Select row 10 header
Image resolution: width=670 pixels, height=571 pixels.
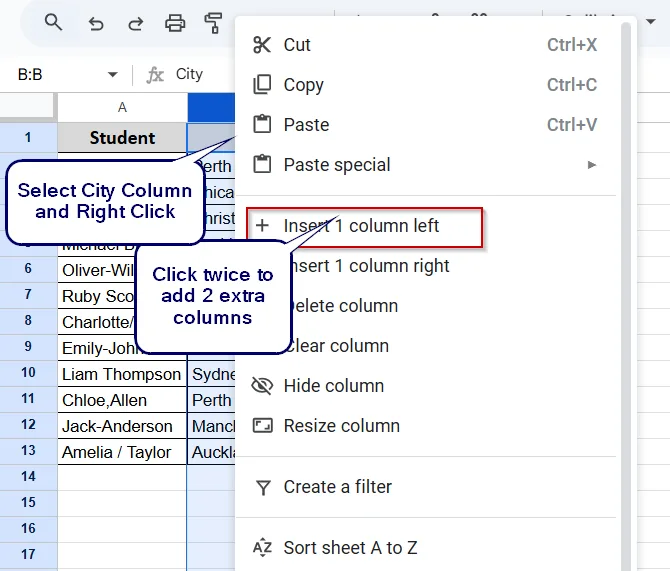tap(28, 372)
